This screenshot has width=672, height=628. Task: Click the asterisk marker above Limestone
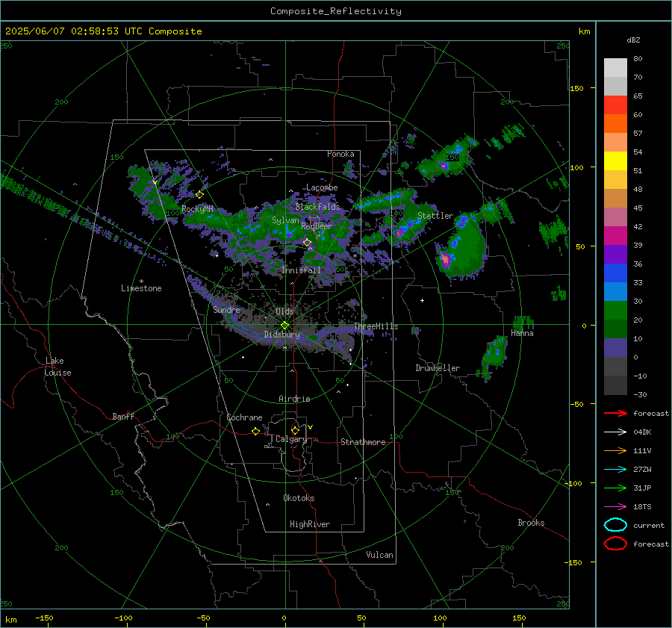pyautogui.click(x=141, y=282)
